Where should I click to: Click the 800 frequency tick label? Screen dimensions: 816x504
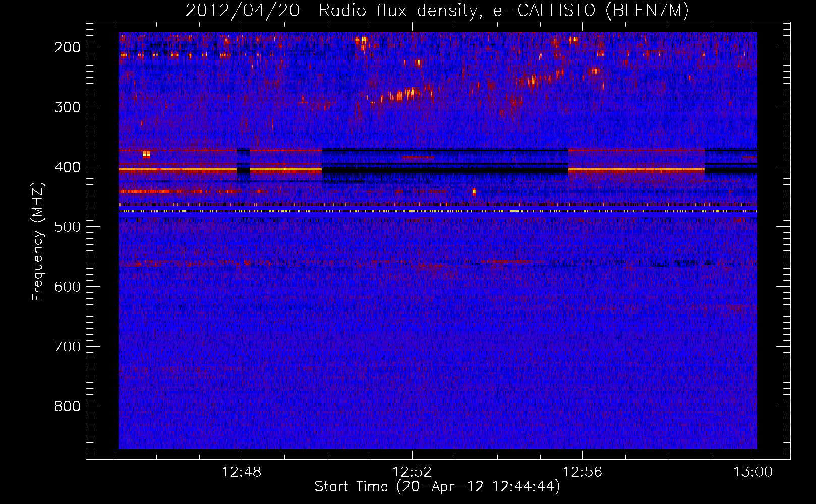coord(67,406)
